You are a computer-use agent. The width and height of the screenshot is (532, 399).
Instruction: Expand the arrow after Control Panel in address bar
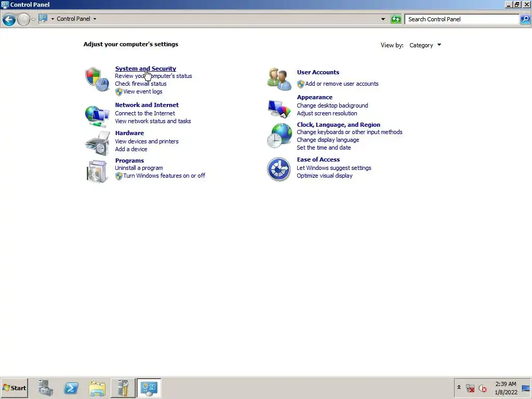pos(95,19)
